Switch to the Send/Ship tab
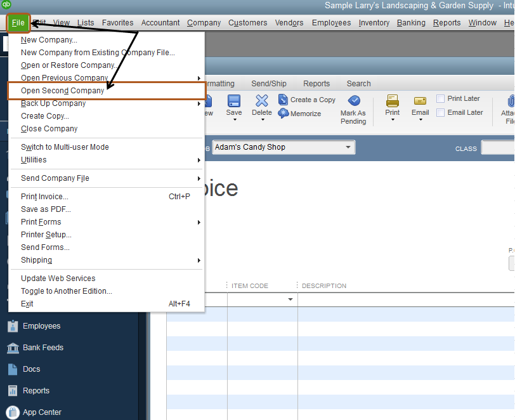 269,84
